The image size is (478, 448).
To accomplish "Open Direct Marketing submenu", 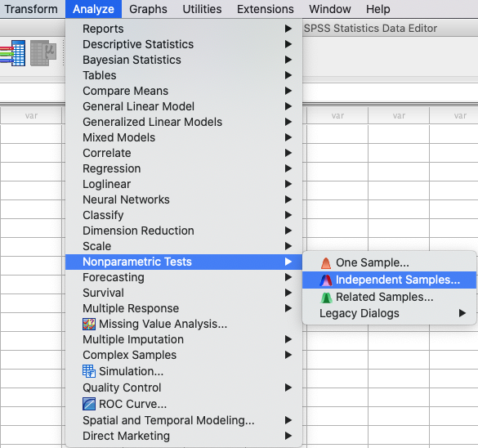I will [184, 436].
